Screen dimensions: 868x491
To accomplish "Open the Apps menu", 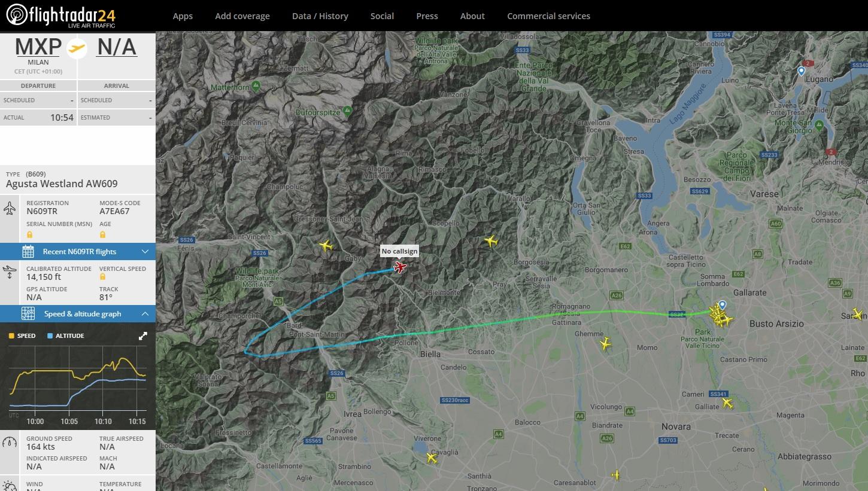I will 183,16.
